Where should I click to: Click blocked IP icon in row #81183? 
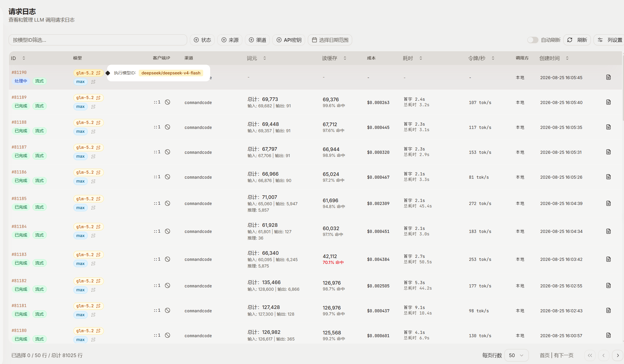167,259
